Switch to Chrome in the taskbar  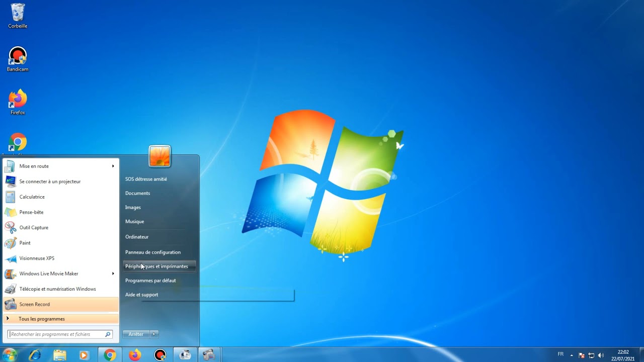[110, 355]
